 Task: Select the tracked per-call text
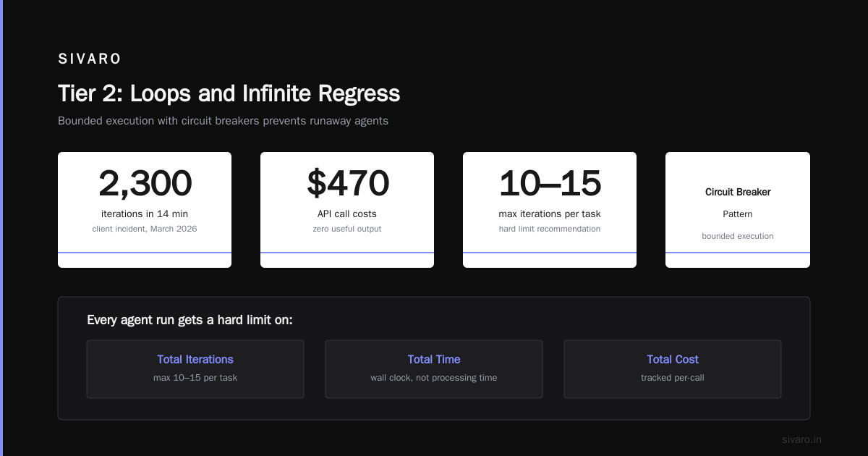673,378
